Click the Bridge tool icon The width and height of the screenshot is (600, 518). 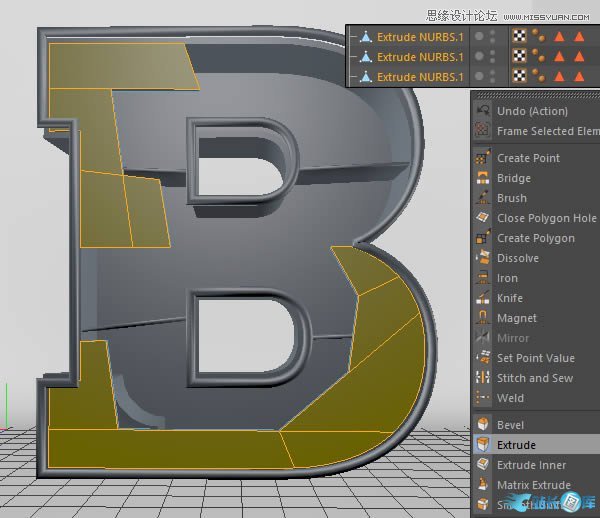[483, 178]
